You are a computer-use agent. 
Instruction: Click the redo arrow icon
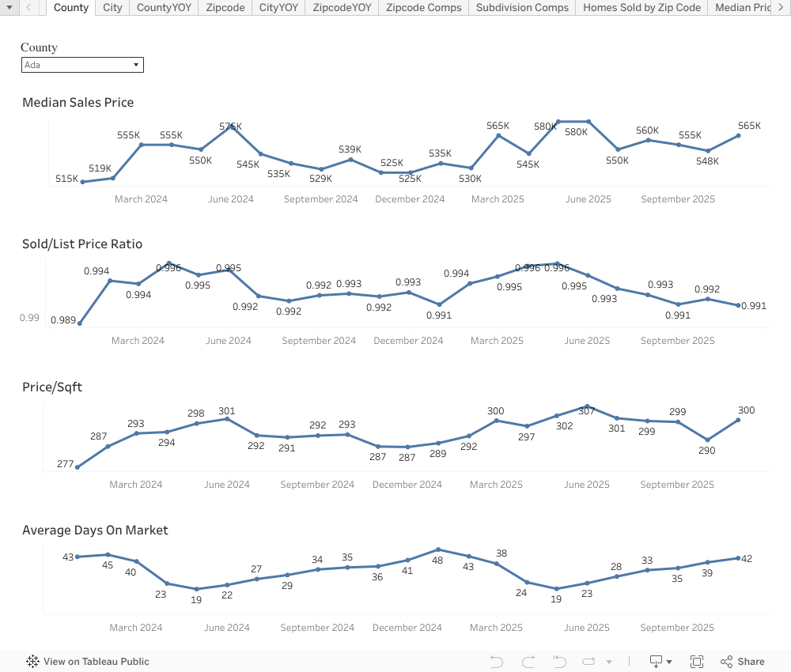[528, 662]
